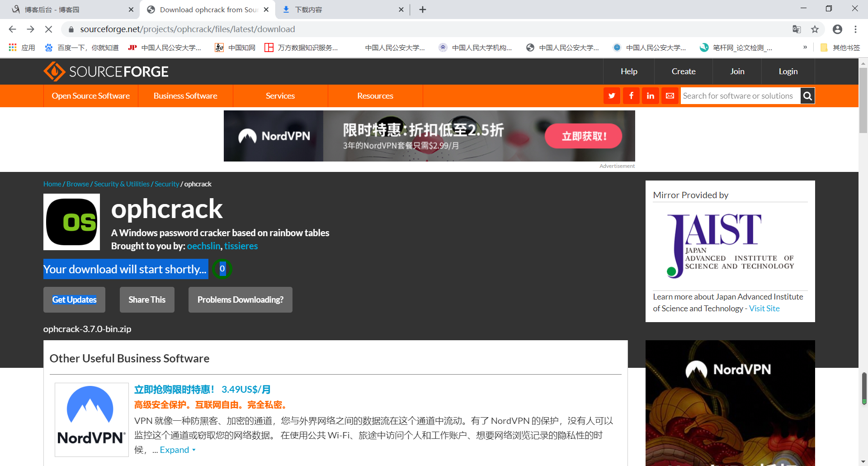Screen dimensions: 868x466
Task: Open the oechslin author link
Action: click(204, 246)
